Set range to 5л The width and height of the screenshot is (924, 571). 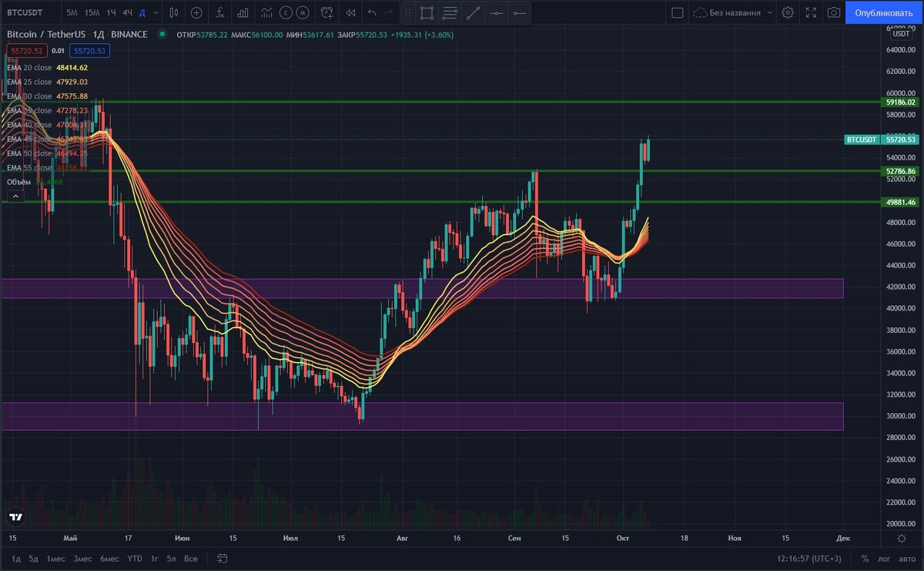pyautogui.click(x=171, y=558)
